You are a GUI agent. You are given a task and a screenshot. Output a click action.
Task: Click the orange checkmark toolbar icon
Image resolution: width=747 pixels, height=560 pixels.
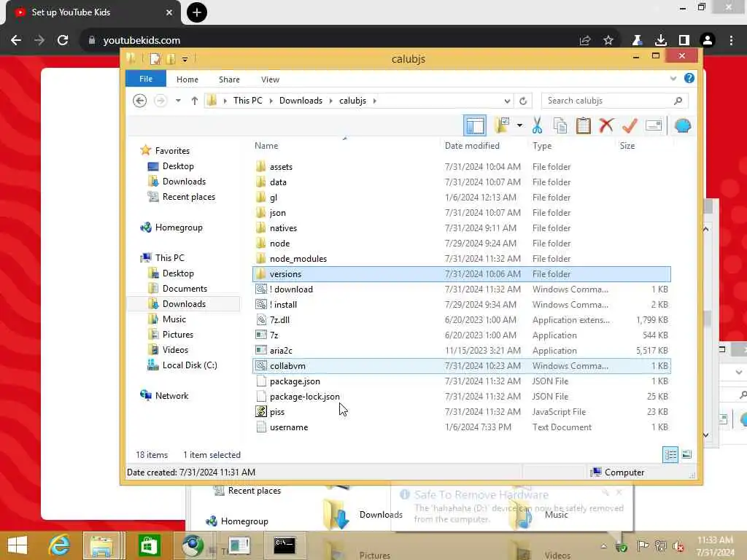(x=630, y=125)
